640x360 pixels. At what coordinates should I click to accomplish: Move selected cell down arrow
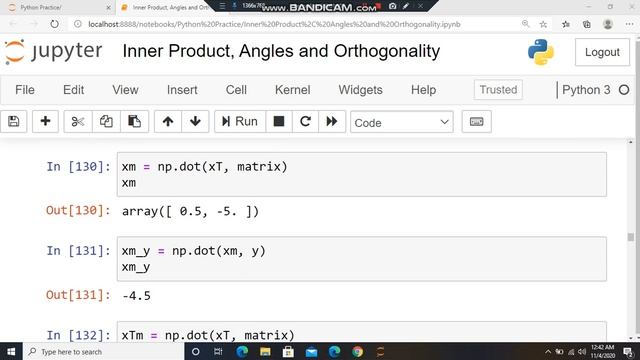[195, 121]
